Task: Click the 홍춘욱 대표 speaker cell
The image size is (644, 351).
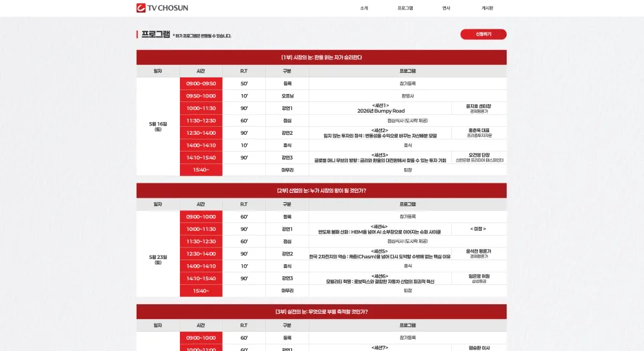Action: point(479,133)
